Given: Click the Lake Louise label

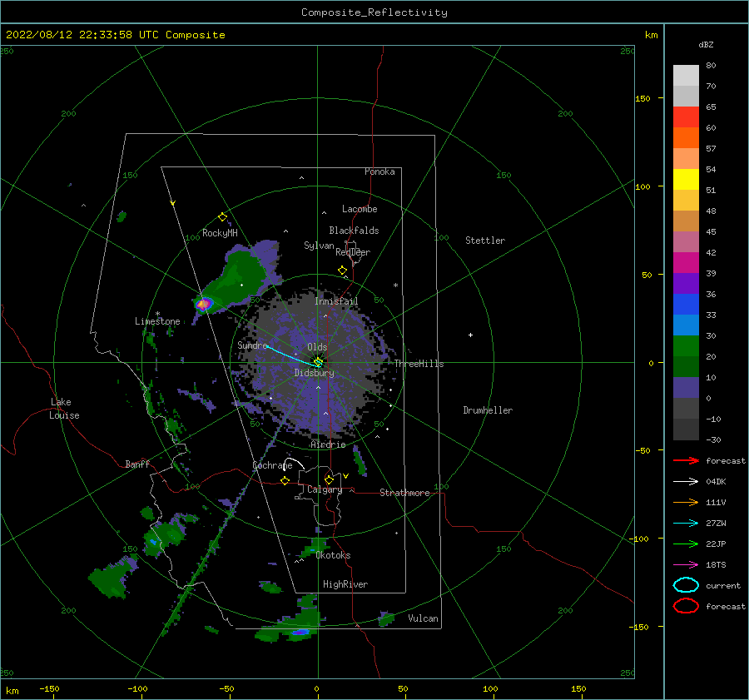Looking at the screenshot, I should pos(64,409).
